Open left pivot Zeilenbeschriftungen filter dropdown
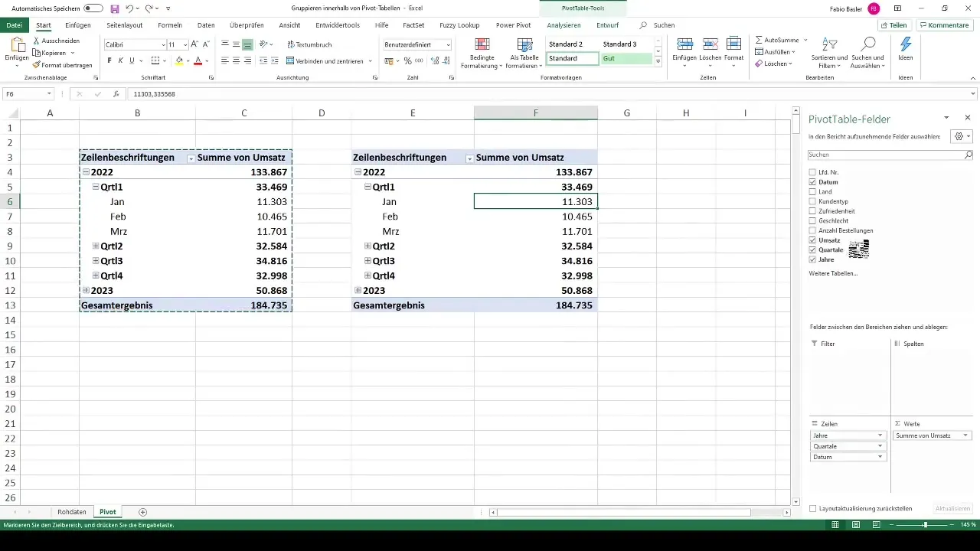This screenshot has height=551, width=980. point(191,158)
